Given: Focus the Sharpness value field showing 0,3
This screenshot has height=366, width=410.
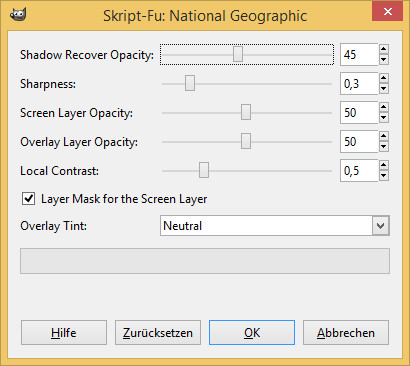Looking at the screenshot, I should coord(359,83).
